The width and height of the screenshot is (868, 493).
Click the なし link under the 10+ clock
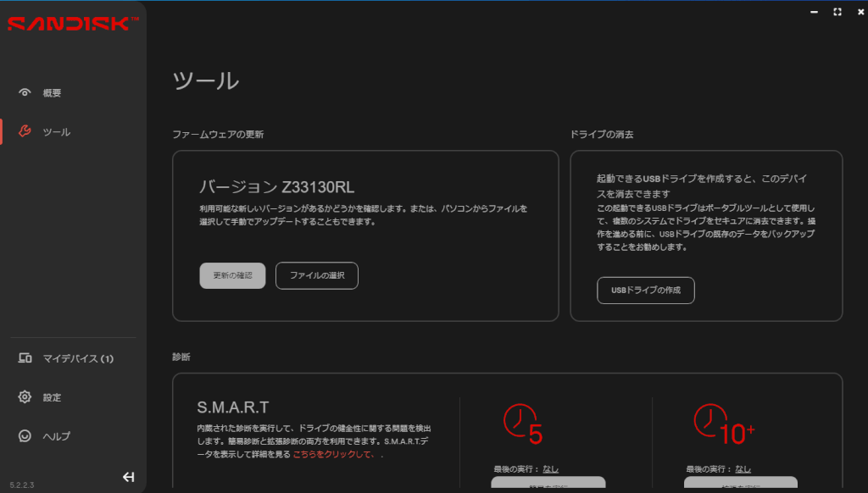click(x=743, y=468)
